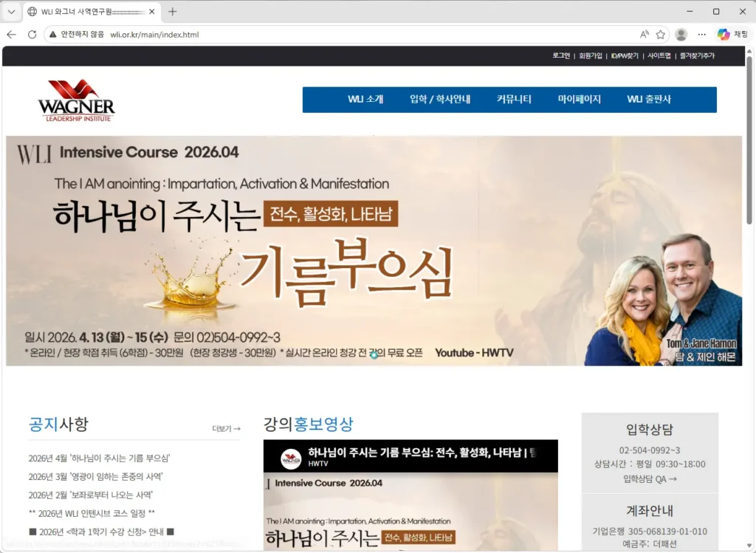This screenshot has width=756, height=553.
Task: Click the scrollbar down arrow
Action: 749,546
